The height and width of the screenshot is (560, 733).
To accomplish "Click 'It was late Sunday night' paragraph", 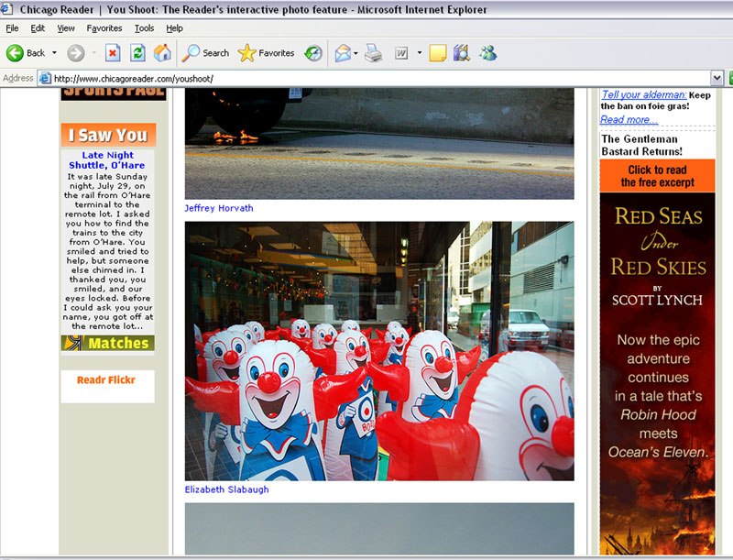I will pos(107,251).
